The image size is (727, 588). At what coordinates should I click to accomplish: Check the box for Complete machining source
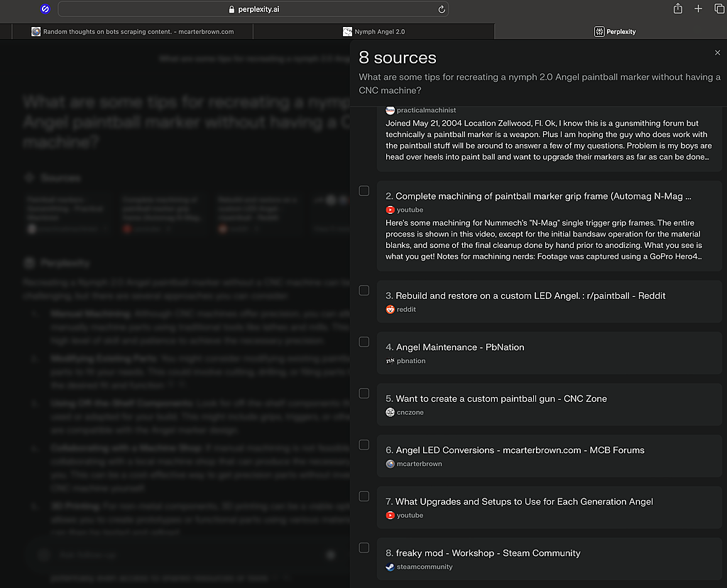pos(364,190)
